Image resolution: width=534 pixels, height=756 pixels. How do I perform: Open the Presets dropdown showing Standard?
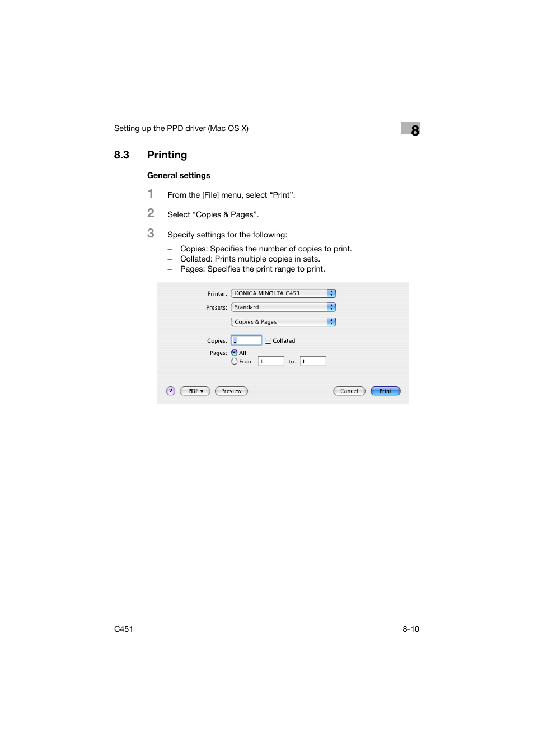(x=283, y=307)
